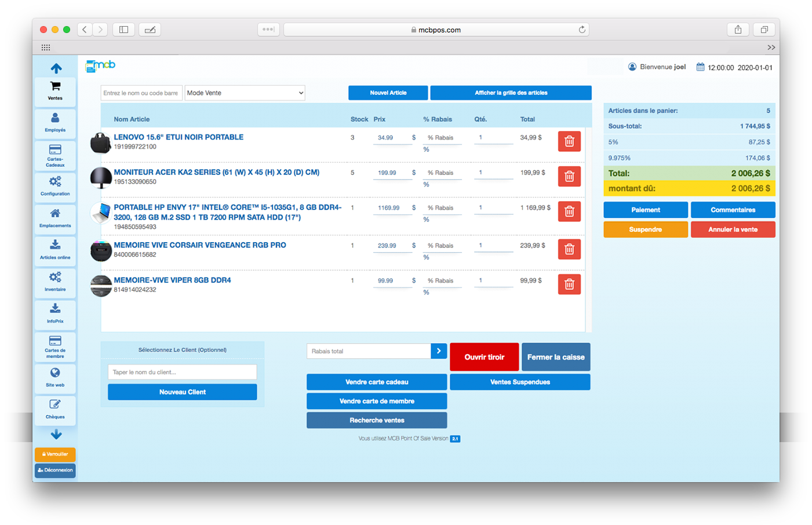The image size is (812, 525).
Task: Click the mcbpos.com address bar
Action: coord(436,30)
